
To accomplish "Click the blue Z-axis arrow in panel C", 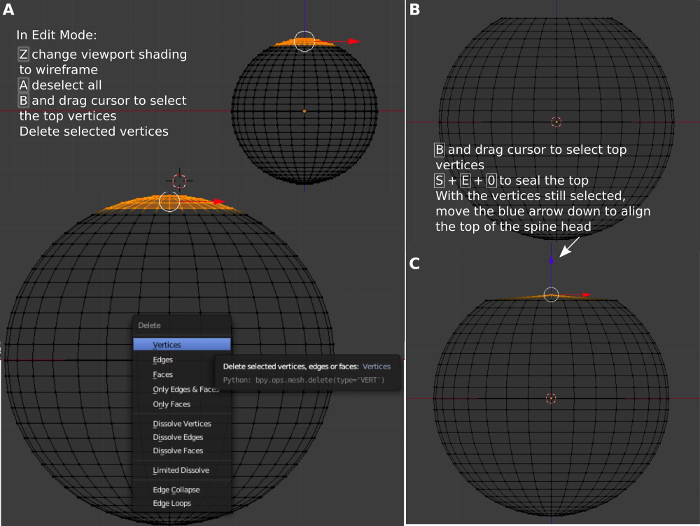I will [x=551, y=259].
